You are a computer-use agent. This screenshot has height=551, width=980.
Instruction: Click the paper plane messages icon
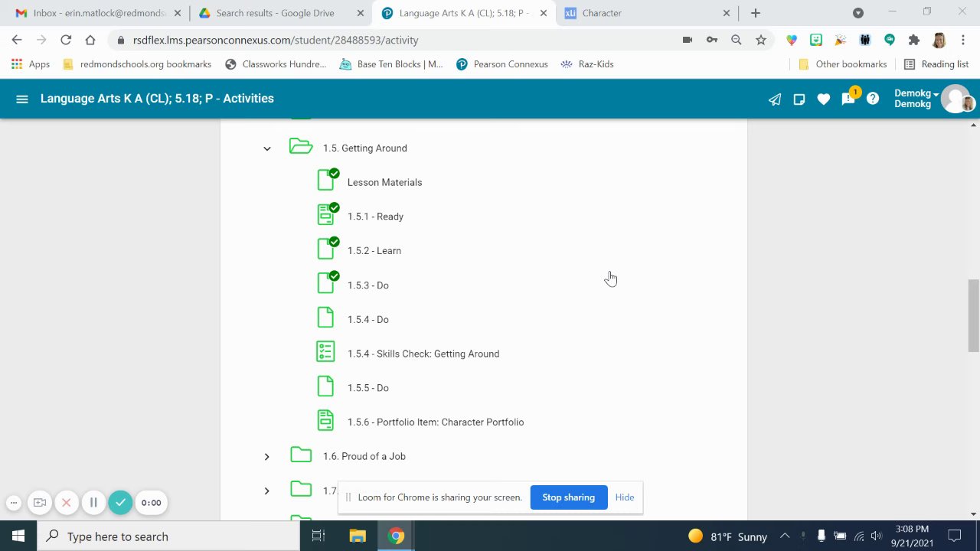point(775,99)
